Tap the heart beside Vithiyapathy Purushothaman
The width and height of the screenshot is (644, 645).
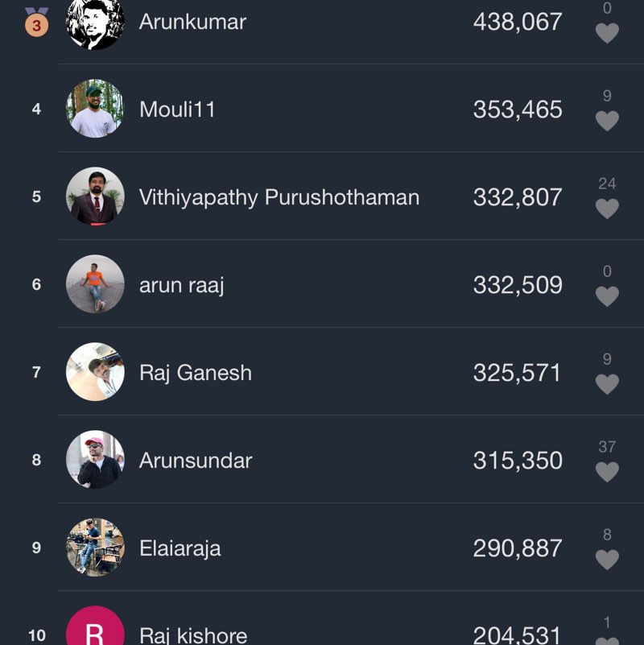click(x=607, y=209)
